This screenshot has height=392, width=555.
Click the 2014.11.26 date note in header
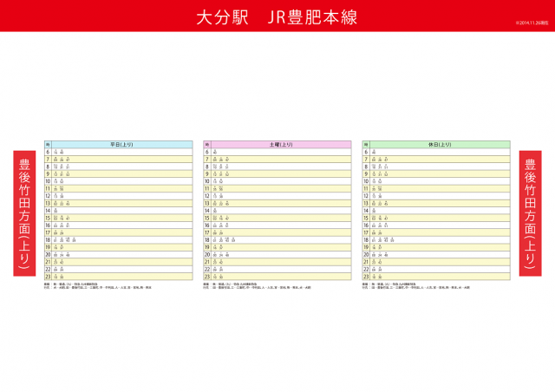(x=532, y=23)
